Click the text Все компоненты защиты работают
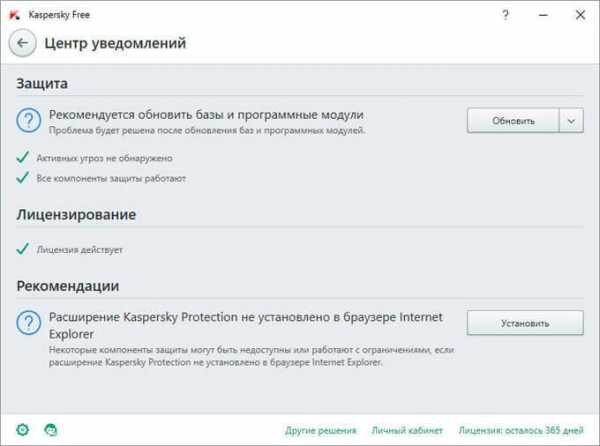This screenshot has width=600, height=446. click(x=111, y=178)
